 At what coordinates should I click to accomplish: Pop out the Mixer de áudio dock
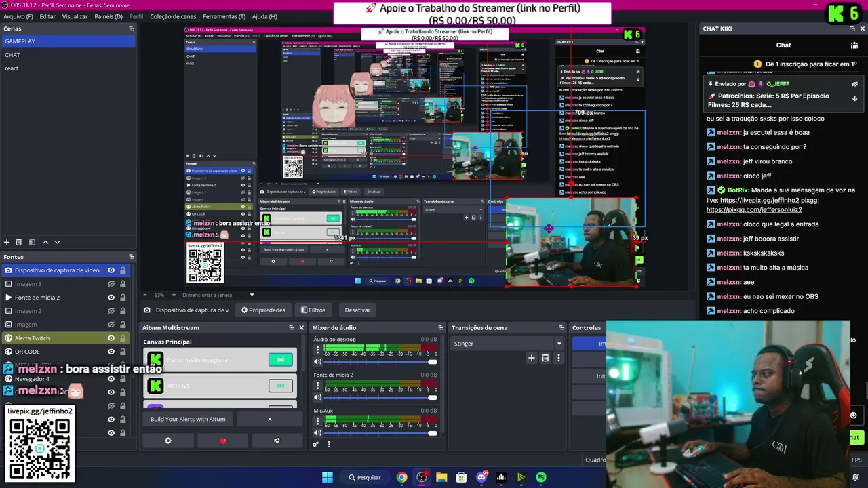click(440, 328)
